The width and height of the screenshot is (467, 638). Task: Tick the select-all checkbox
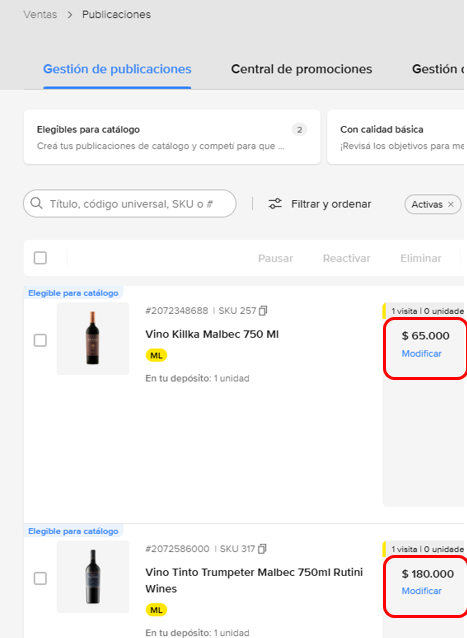40,258
